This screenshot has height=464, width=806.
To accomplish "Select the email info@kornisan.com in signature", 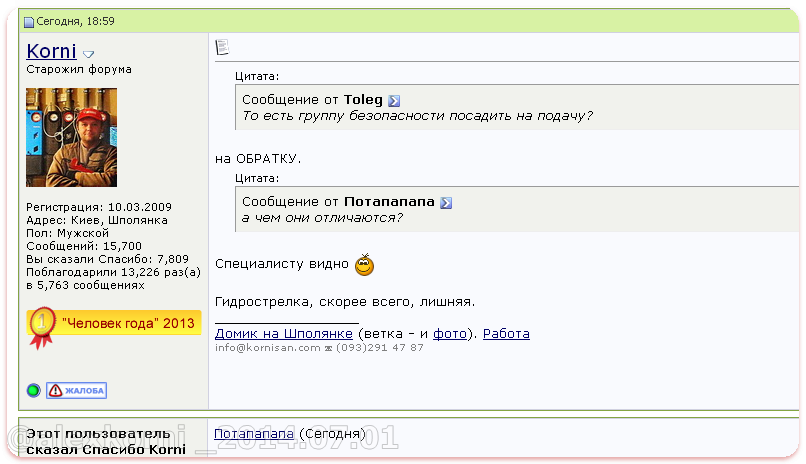I will coord(267,348).
